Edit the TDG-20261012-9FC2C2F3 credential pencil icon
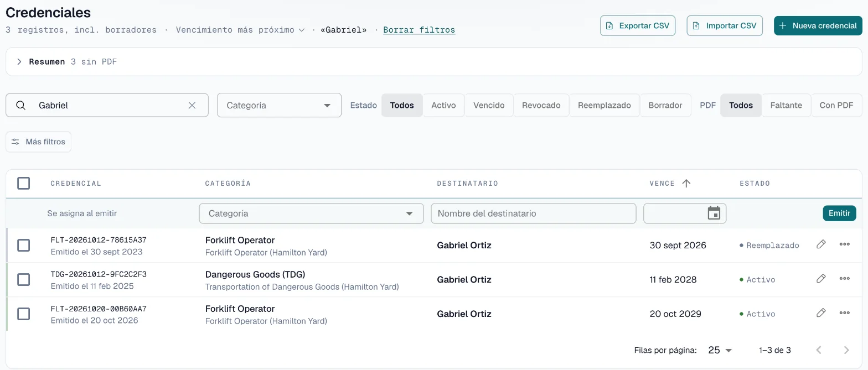Screen dimensions: 868x370 tap(821, 279)
